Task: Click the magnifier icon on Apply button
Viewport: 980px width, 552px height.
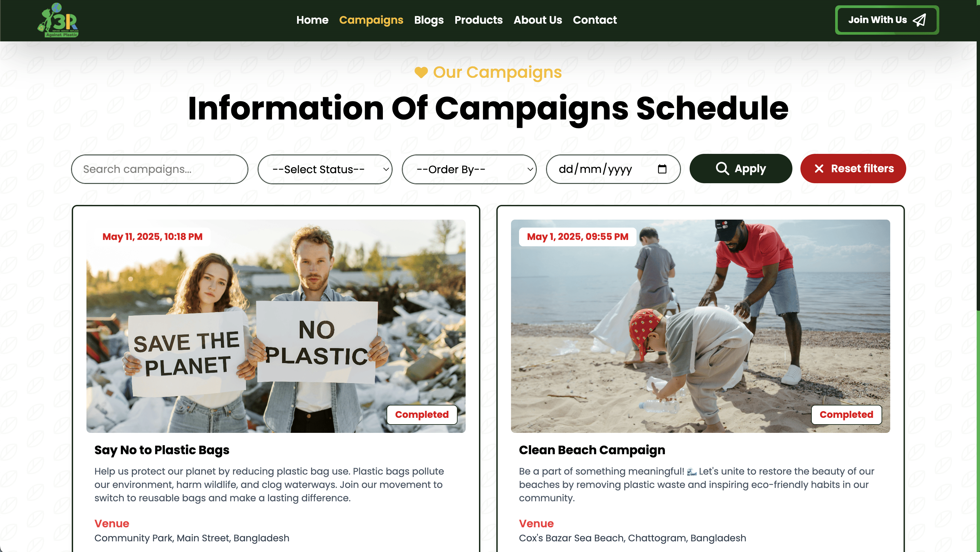Action: (722, 169)
